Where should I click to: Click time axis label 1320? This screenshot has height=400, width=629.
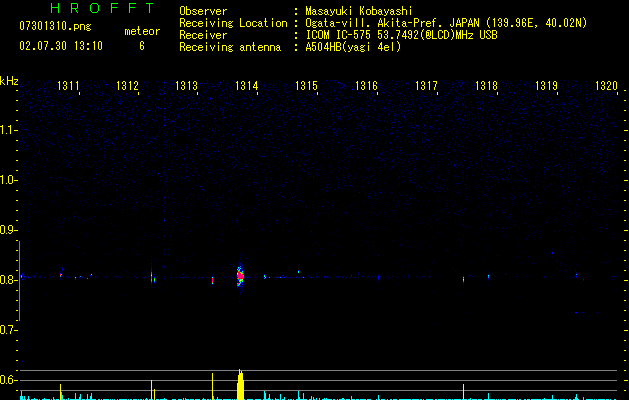pyautogui.click(x=607, y=86)
